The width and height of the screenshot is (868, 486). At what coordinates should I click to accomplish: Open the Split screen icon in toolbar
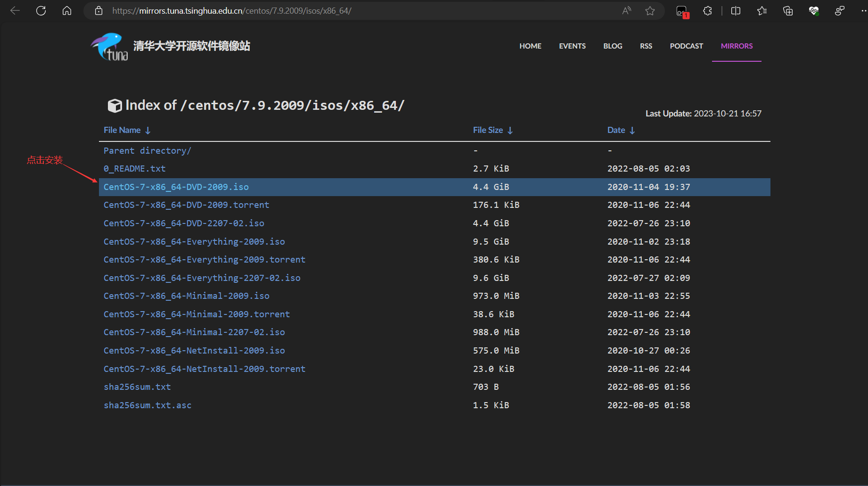[x=736, y=10]
